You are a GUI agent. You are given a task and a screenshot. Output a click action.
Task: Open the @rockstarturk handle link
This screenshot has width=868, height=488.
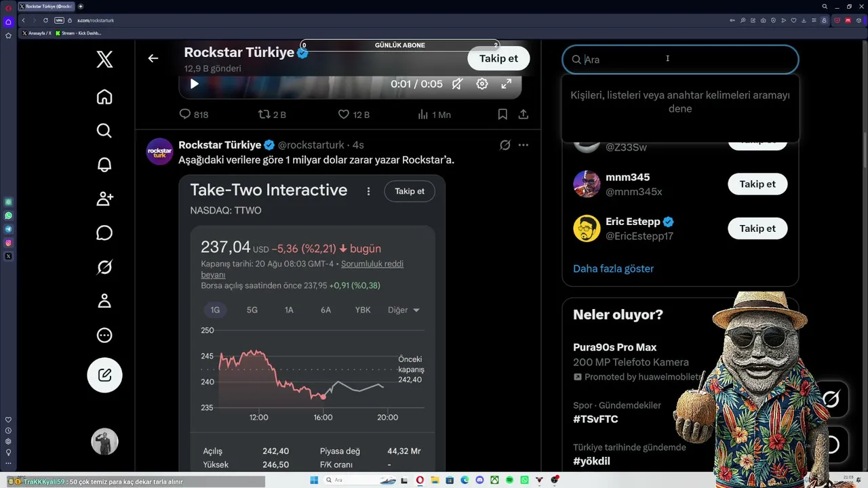[311, 145]
